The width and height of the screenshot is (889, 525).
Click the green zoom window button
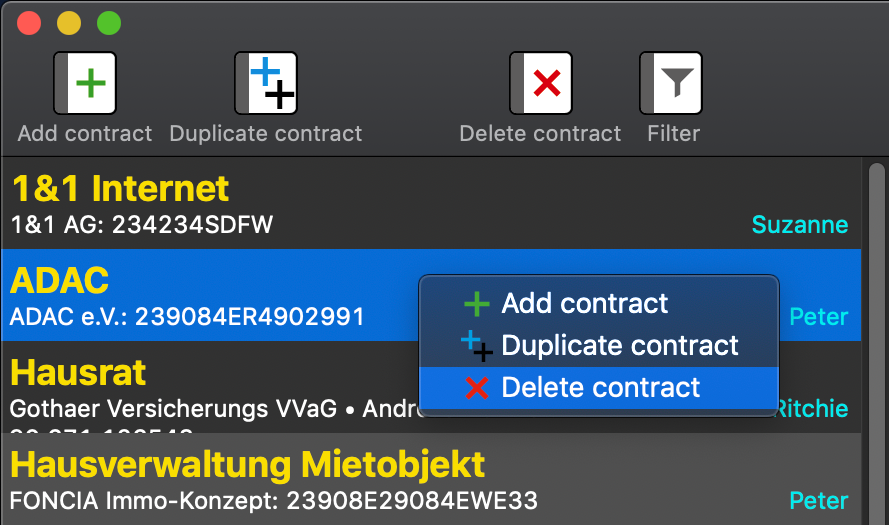[109, 23]
